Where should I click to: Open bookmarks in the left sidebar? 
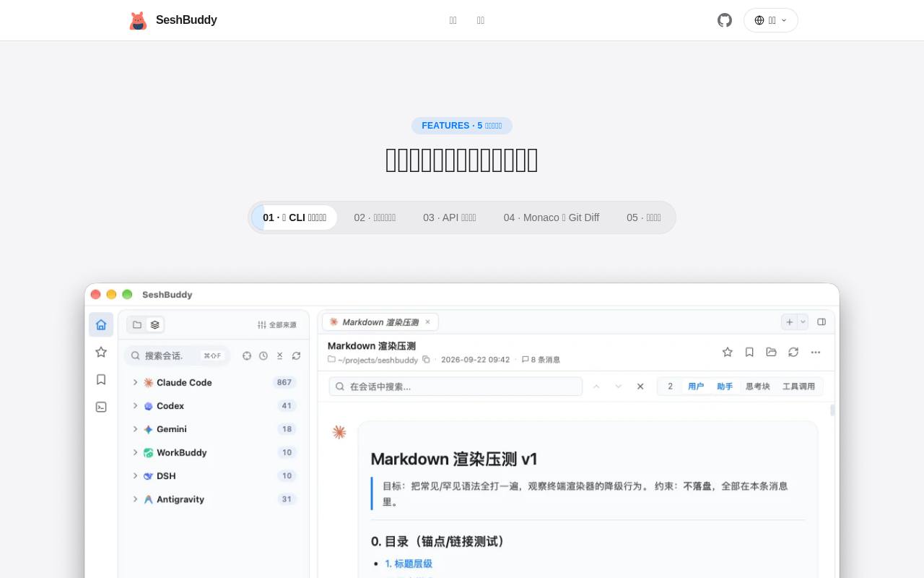pyautogui.click(x=101, y=379)
